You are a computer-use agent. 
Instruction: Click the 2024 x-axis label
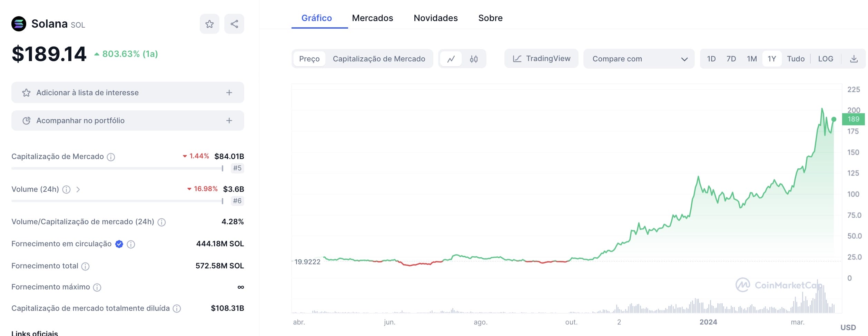708,322
